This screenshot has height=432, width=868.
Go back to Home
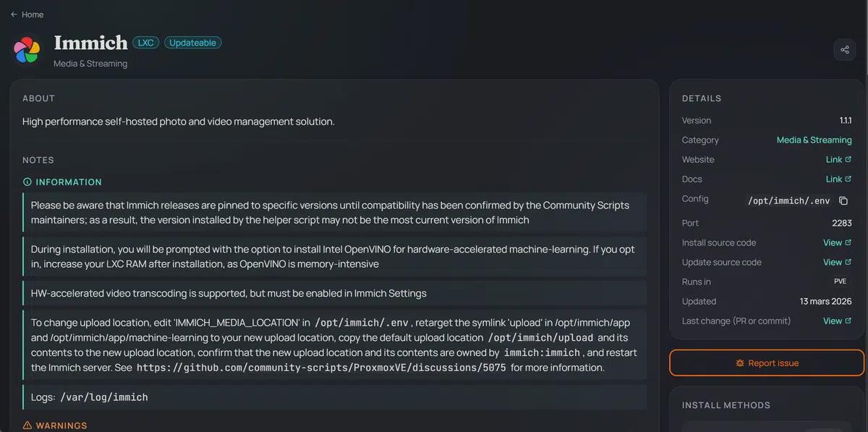tap(33, 14)
